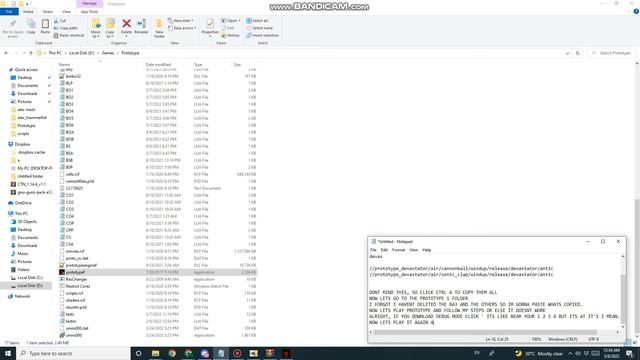This screenshot has height=360, width=640.
Task: Click the Copy path ribbon item
Action: pyautogui.click(x=65, y=28)
